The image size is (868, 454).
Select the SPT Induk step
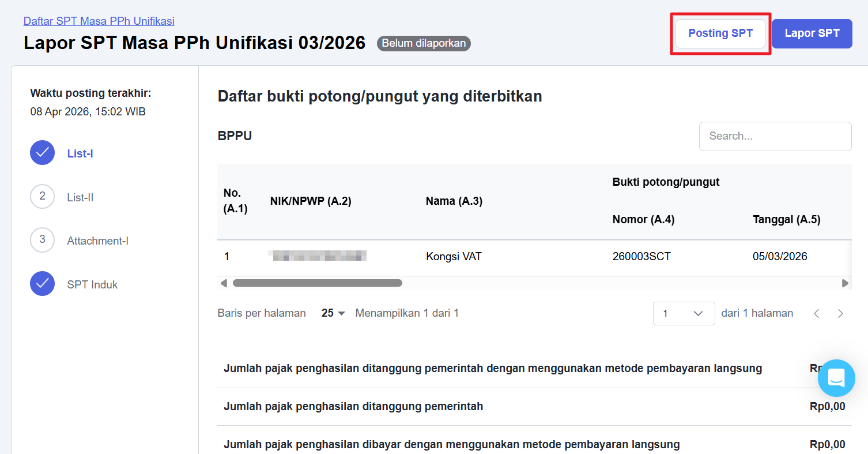(92, 284)
